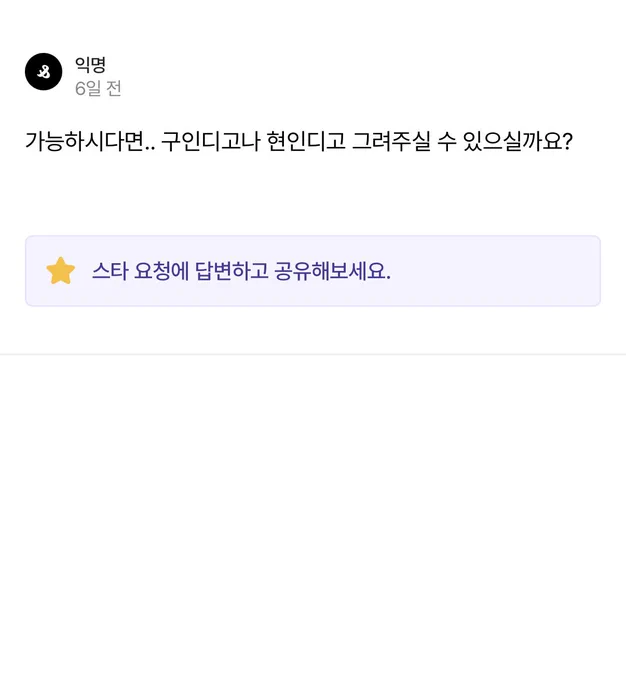Click the word 현인디고 in the message
Screen dimensions: 626x680
pos(306,141)
